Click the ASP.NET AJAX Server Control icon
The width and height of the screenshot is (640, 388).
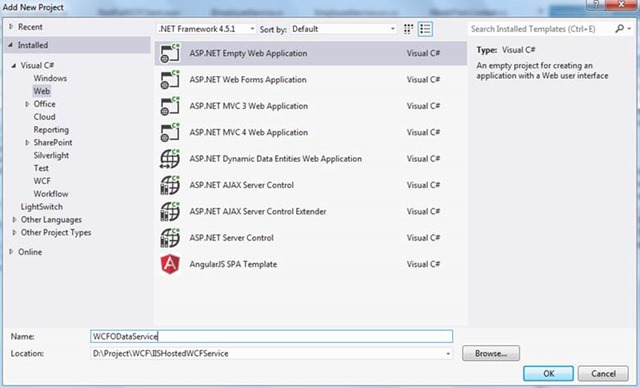[x=170, y=185]
